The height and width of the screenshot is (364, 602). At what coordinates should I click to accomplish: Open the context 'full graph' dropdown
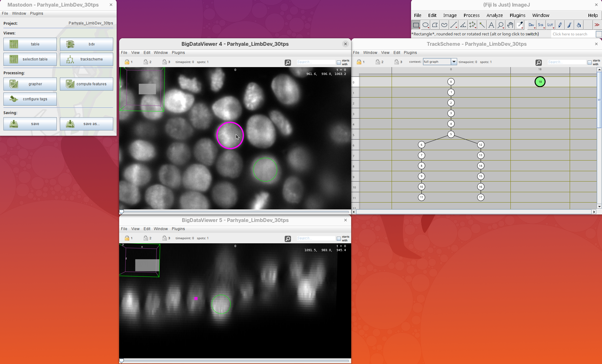click(x=454, y=62)
